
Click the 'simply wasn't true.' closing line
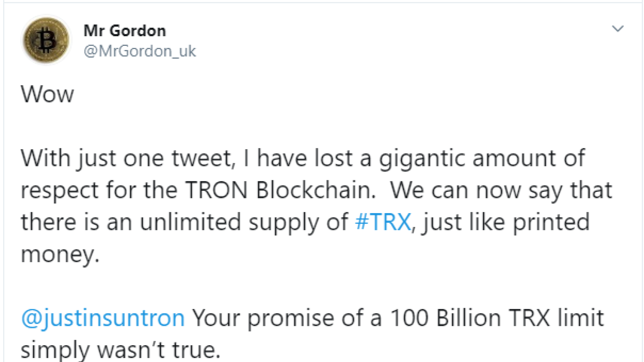[121, 350]
